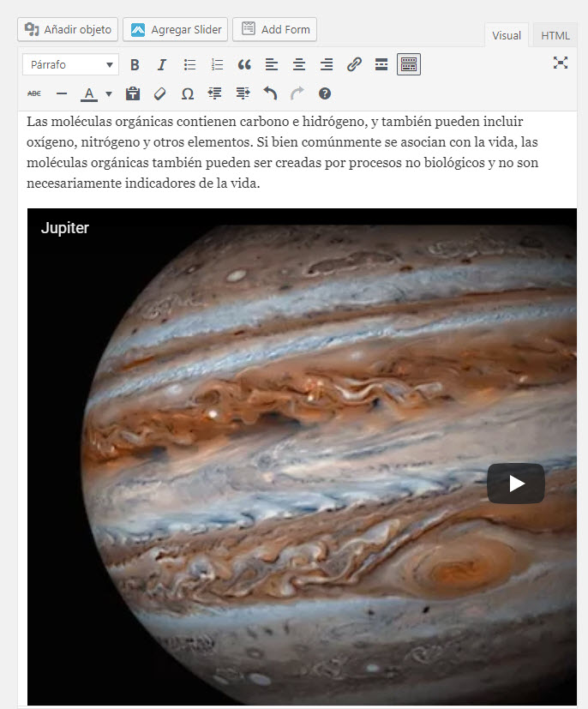Align text to the right
This screenshot has width=588, height=709.
327,64
